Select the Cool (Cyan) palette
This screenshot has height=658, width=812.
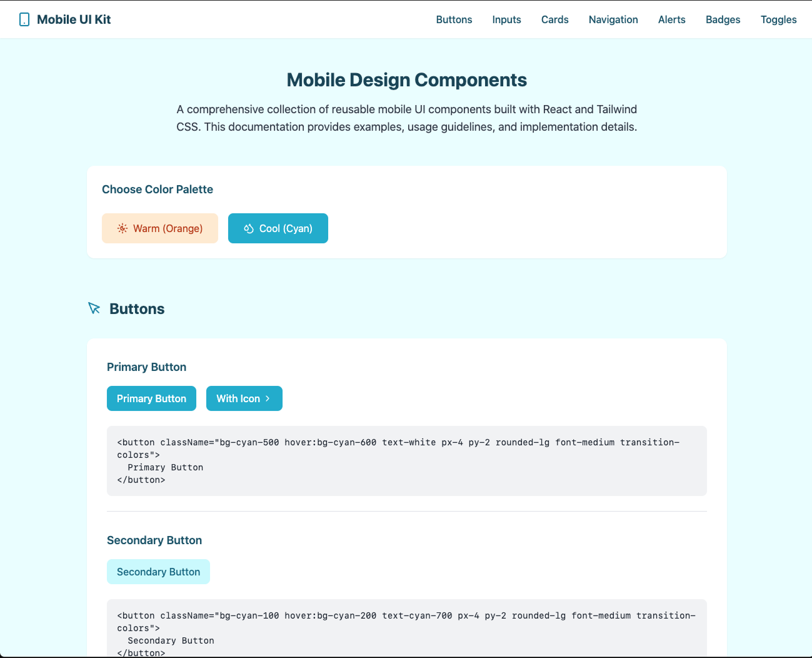coord(278,228)
